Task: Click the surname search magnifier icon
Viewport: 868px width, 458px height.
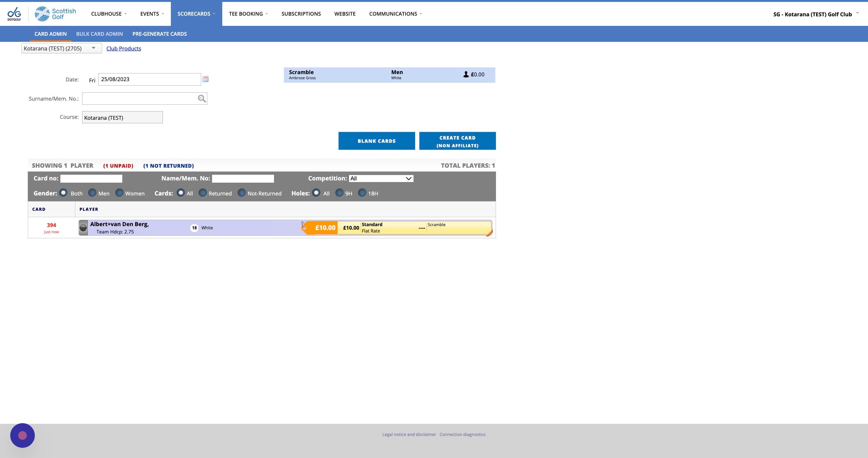Action: [202, 99]
